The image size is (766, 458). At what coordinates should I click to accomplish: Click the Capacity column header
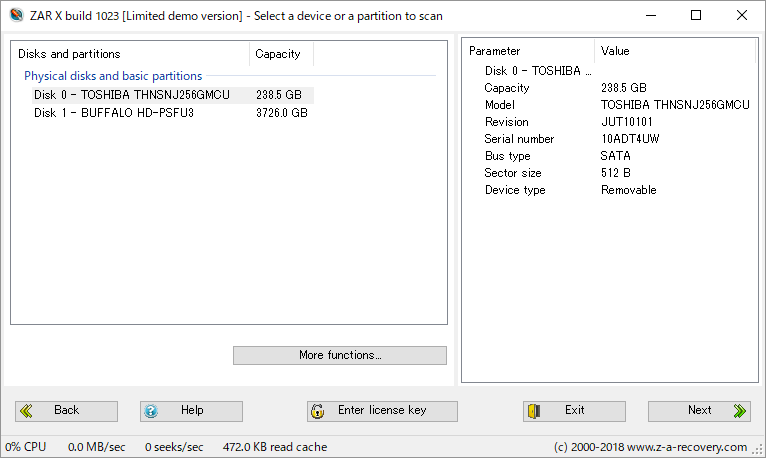280,54
